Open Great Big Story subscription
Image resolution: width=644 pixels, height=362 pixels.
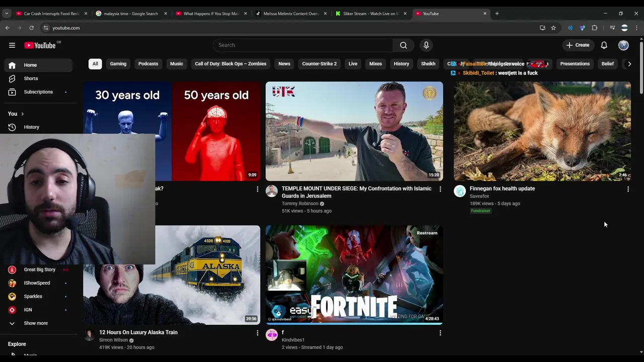click(38, 269)
